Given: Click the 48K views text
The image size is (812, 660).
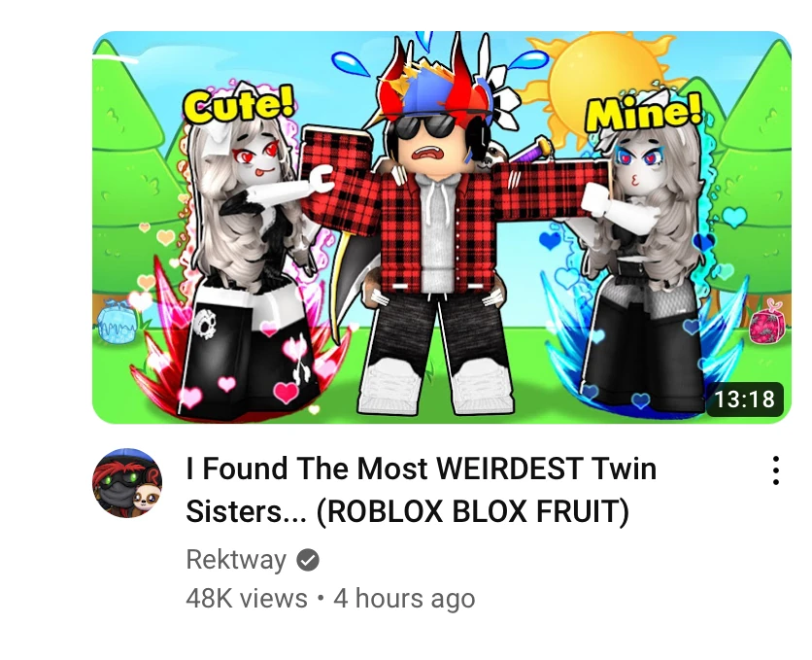Looking at the screenshot, I should click(247, 599).
